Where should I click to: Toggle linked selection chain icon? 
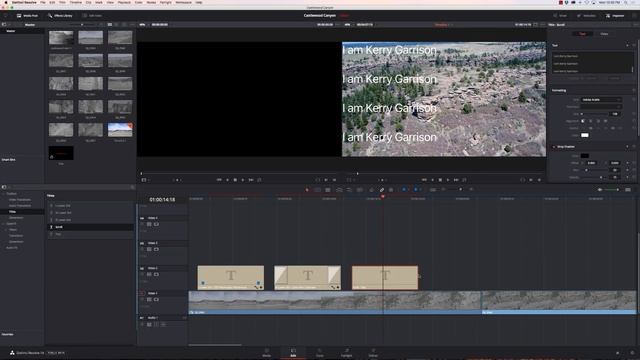(382, 190)
